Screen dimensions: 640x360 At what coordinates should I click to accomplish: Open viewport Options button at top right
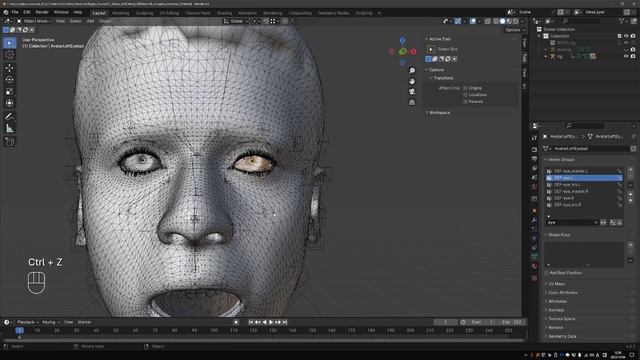(x=514, y=30)
